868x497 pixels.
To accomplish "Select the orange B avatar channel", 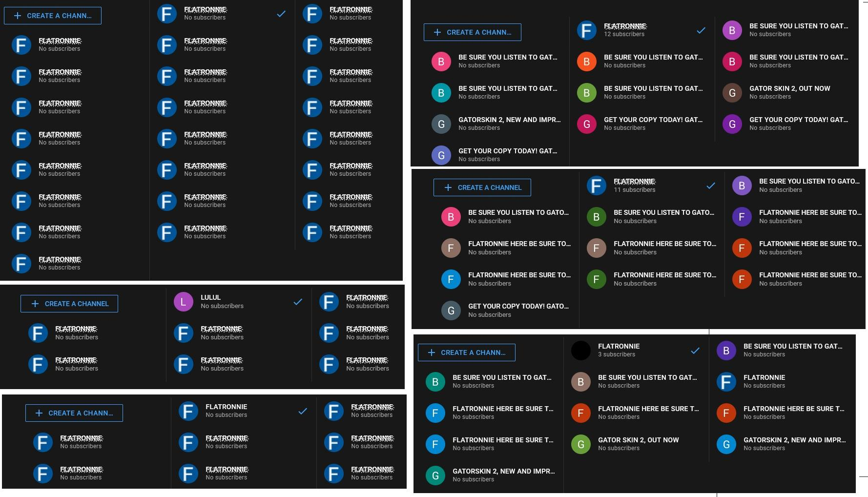I will coord(587,62).
